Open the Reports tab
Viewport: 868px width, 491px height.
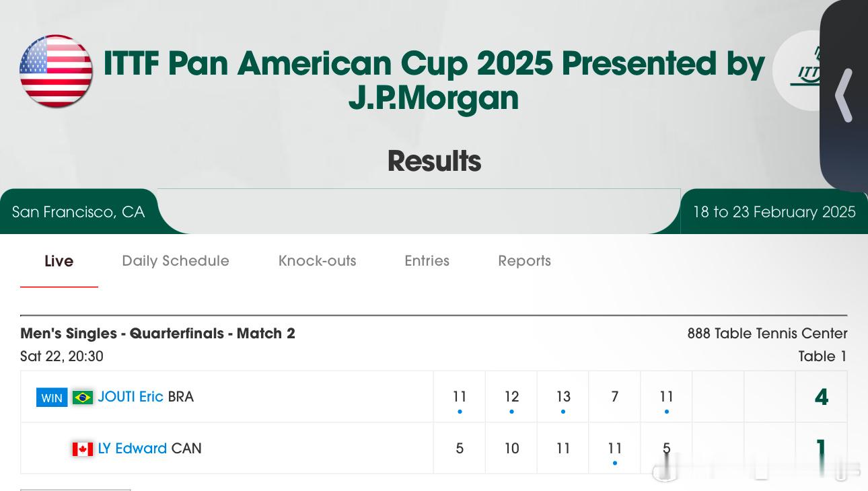524,261
